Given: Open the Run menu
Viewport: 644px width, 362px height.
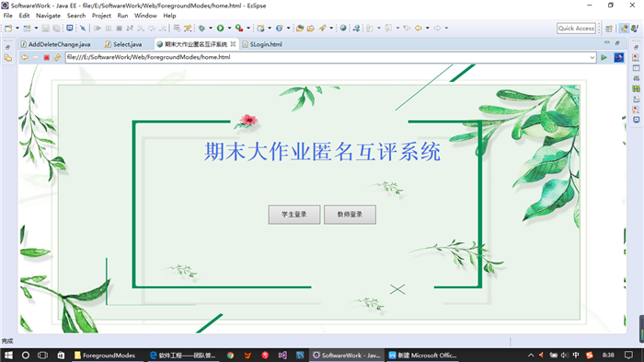Looking at the screenshot, I should click(122, 16).
